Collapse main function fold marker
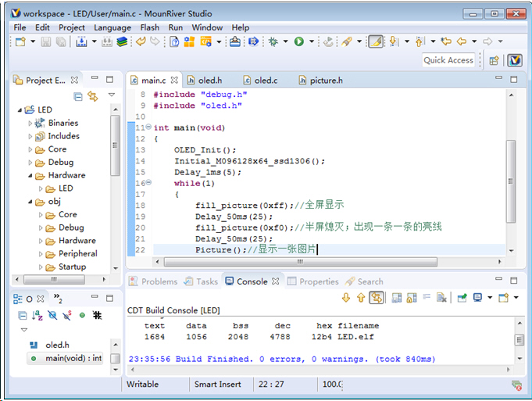The image size is (532, 401). tap(148, 127)
